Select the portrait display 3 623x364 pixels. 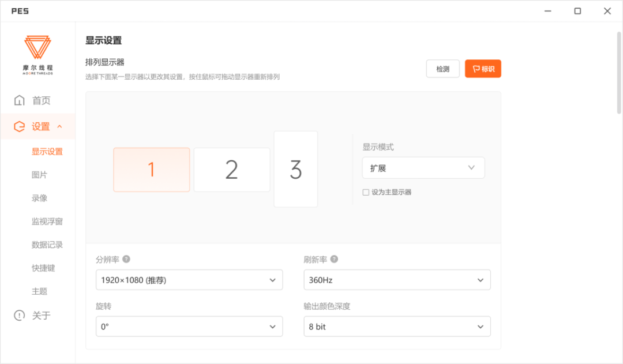[x=295, y=169]
